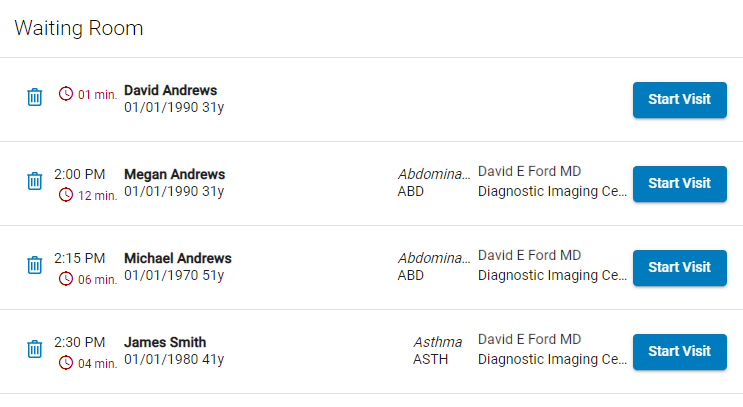
Task: Click Asthma reason for James Smith
Action: click(437, 342)
